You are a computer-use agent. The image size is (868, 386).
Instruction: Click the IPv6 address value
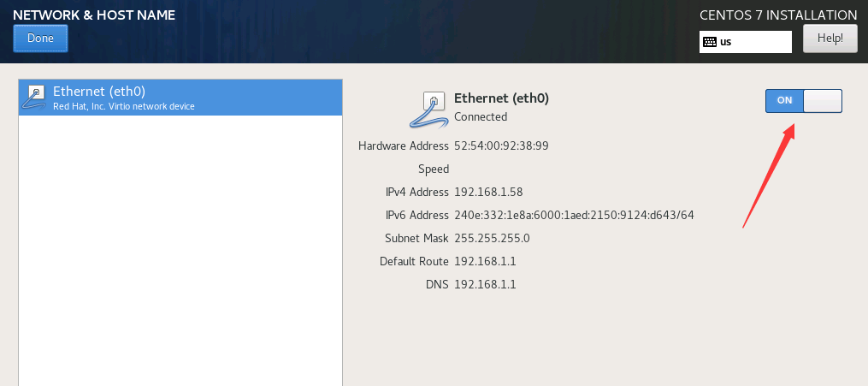[574, 215]
